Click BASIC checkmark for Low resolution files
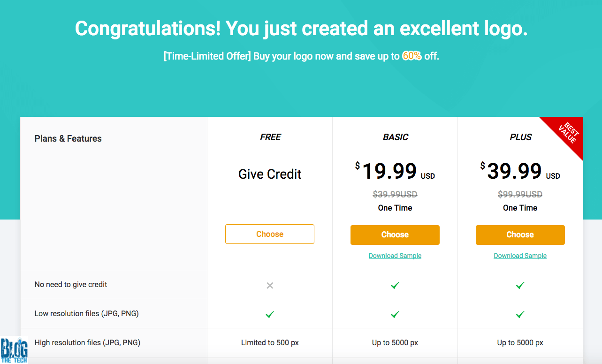The height and width of the screenshot is (364, 602). (x=395, y=314)
